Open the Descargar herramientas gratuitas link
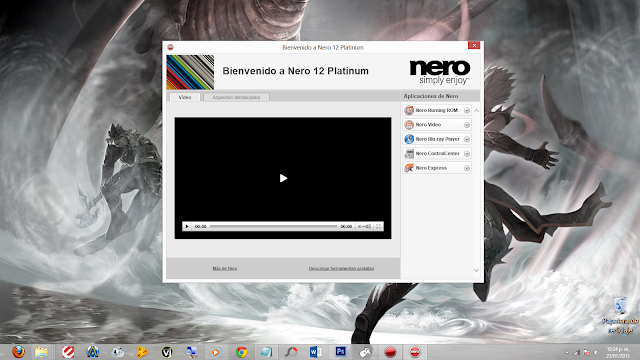 pyautogui.click(x=341, y=269)
